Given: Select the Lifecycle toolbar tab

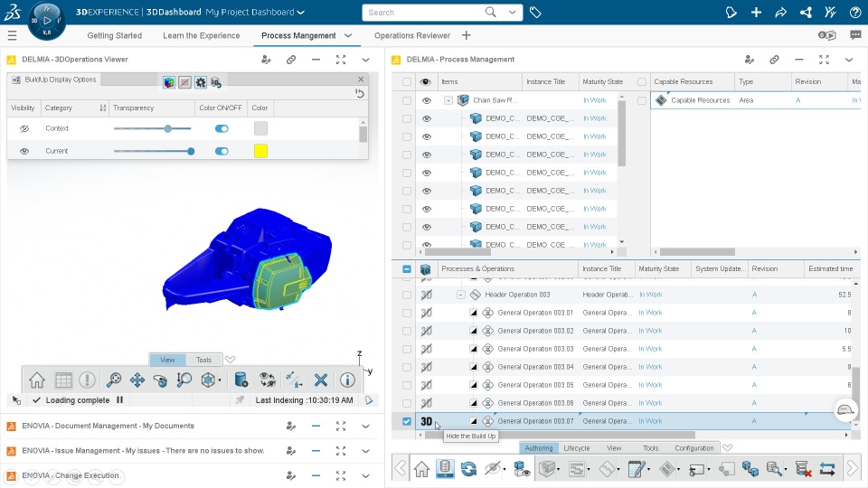Looking at the screenshot, I should pyautogui.click(x=576, y=448).
